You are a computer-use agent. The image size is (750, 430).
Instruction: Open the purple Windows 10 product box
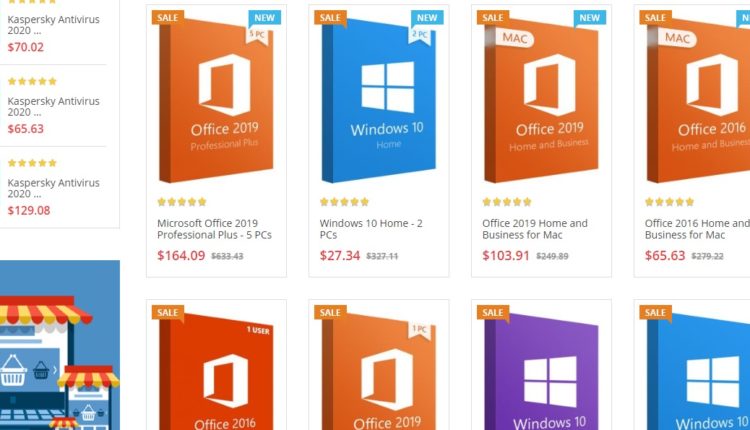(541, 372)
